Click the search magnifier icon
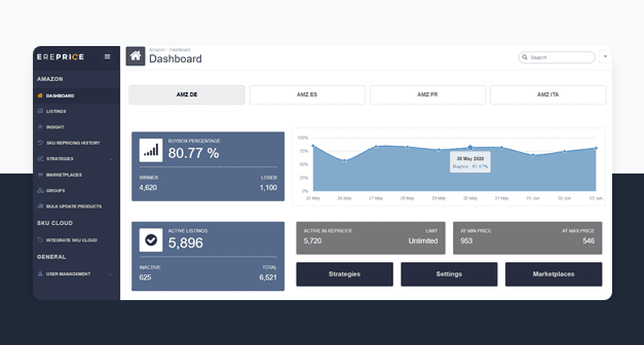 (x=524, y=57)
